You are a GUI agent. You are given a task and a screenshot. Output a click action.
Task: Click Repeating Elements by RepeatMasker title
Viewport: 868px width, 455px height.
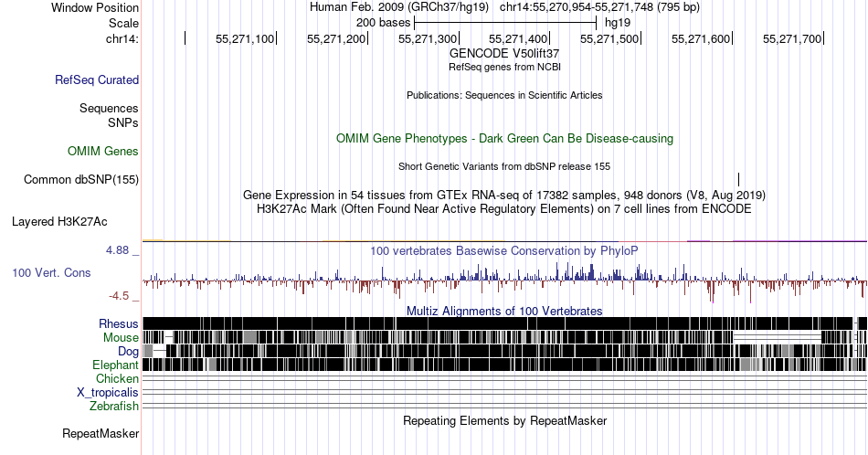(x=504, y=420)
